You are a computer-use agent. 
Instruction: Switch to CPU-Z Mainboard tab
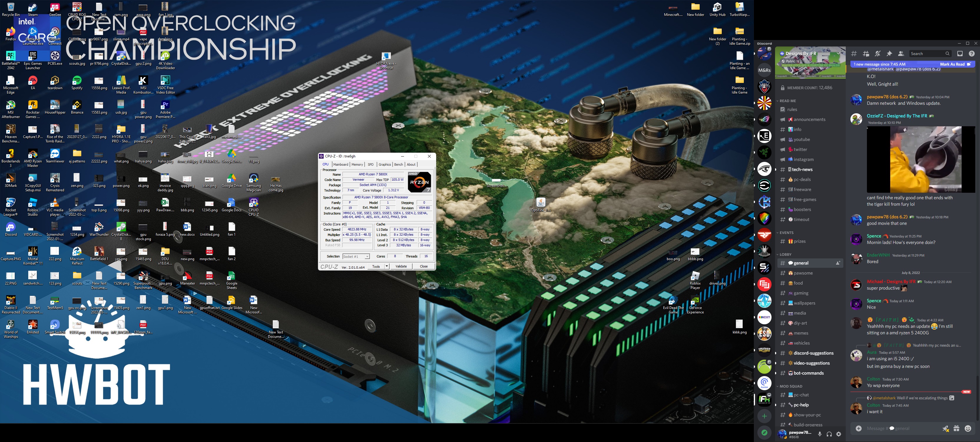[x=340, y=164]
